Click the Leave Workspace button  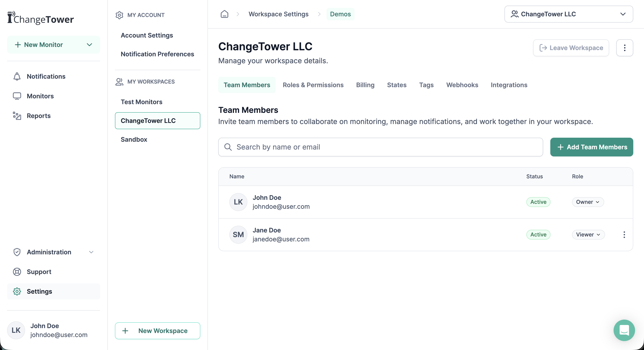571,48
